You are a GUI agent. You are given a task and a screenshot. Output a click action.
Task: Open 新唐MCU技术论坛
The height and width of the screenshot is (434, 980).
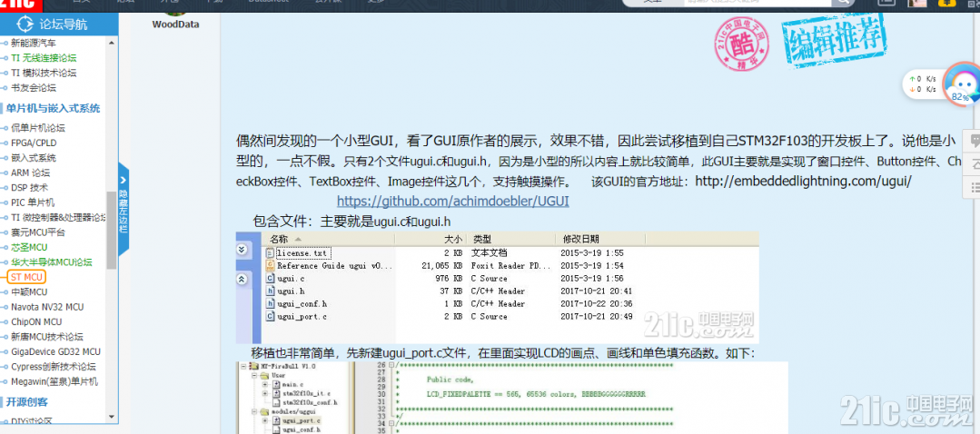click(47, 337)
